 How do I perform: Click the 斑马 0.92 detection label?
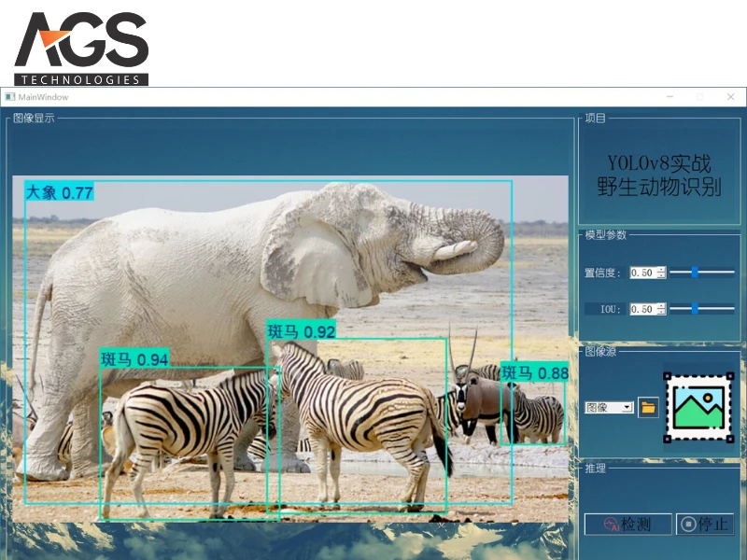[x=301, y=331]
